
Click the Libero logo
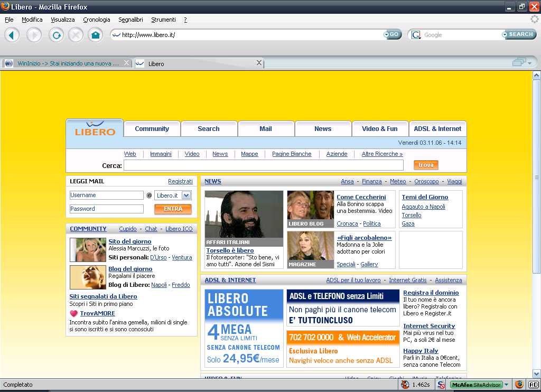click(x=95, y=128)
